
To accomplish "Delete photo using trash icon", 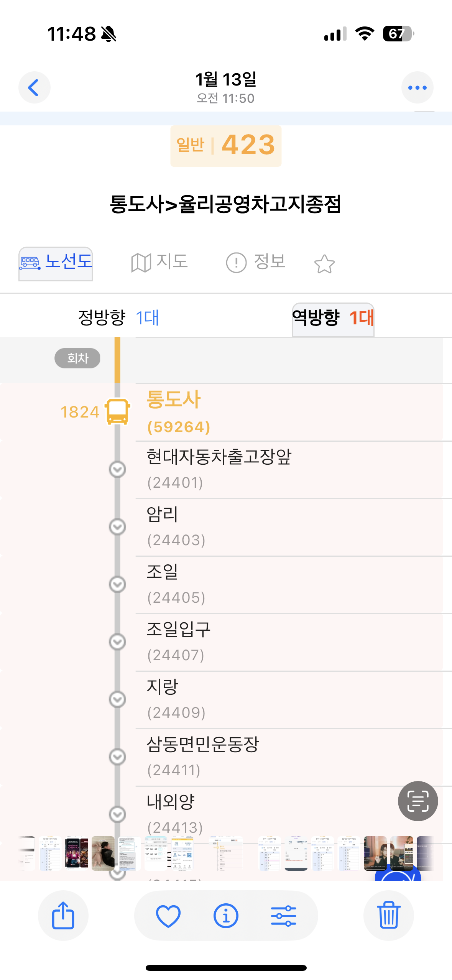I will [388, 915].
